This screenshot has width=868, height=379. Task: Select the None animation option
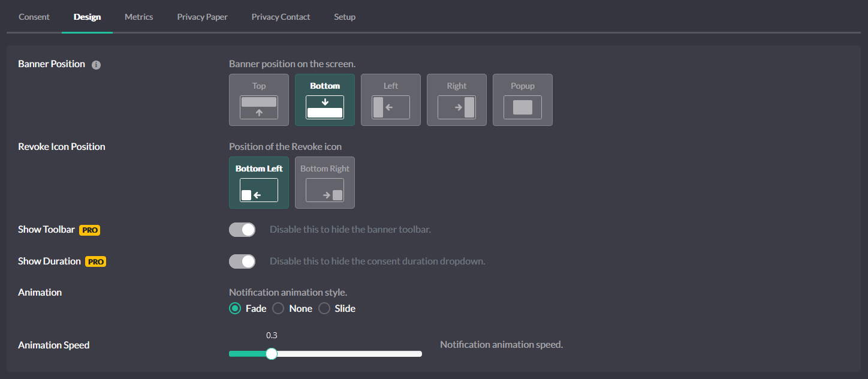278,308
